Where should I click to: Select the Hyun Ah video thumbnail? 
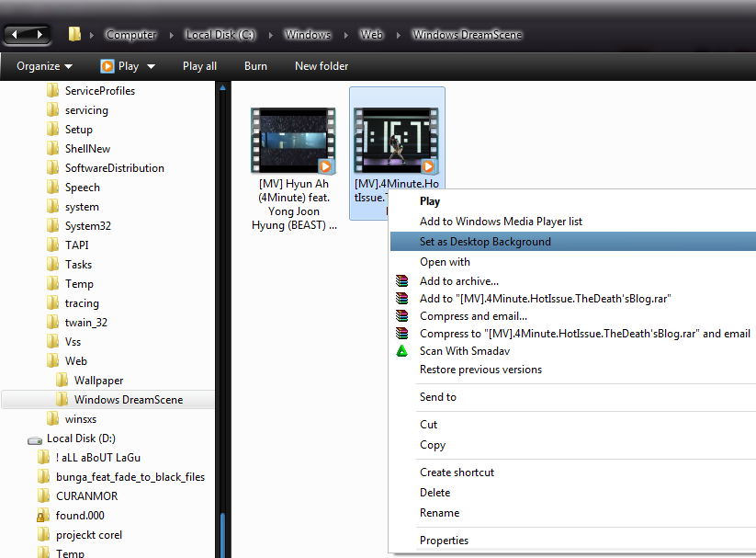(294, 140)
